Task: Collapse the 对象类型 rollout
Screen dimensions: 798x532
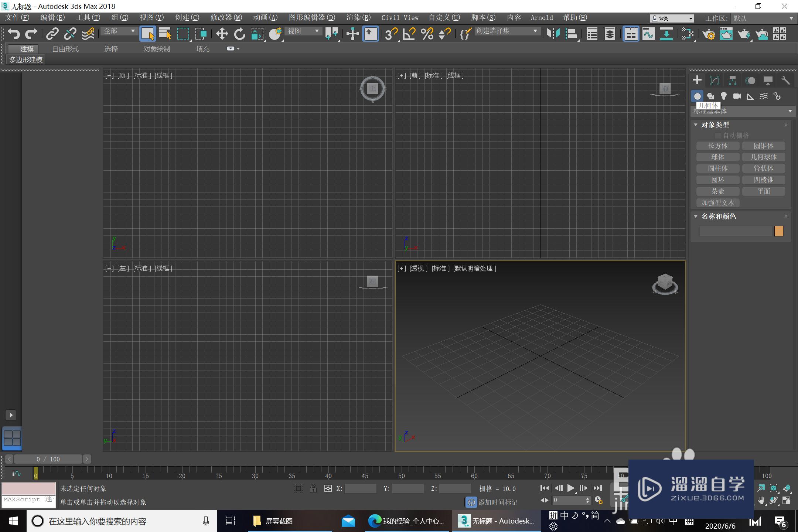Action: (696, 125)
